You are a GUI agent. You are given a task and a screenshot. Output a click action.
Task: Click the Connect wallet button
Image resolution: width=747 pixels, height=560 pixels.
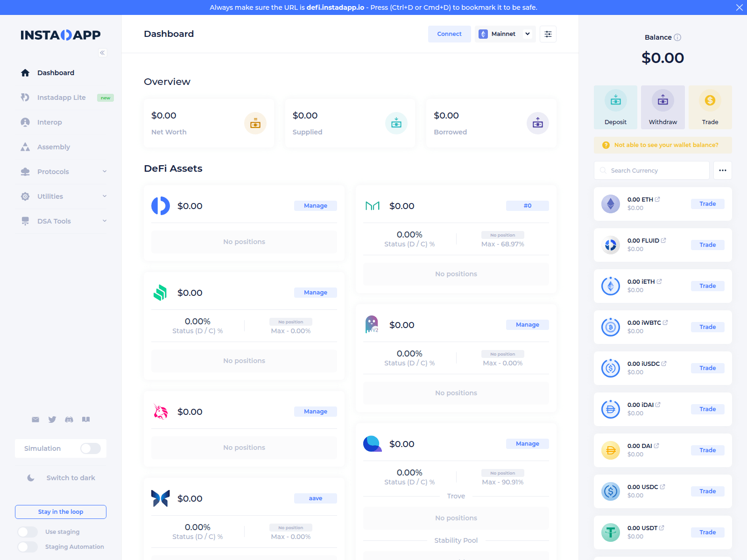(x=449, y=34)
